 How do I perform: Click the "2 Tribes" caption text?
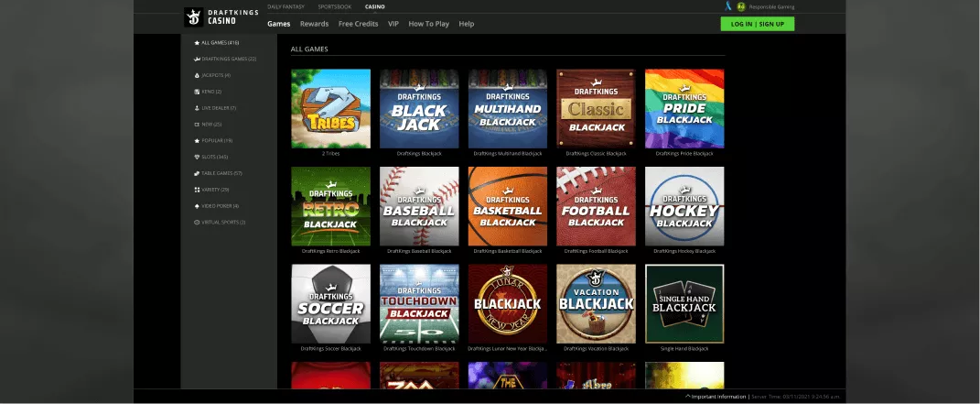coord(330,153)
